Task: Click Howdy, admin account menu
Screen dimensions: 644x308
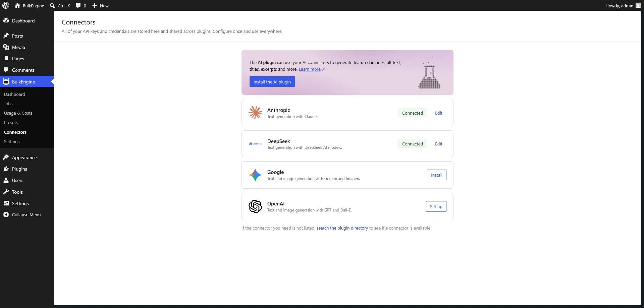Action: [623, 5]
